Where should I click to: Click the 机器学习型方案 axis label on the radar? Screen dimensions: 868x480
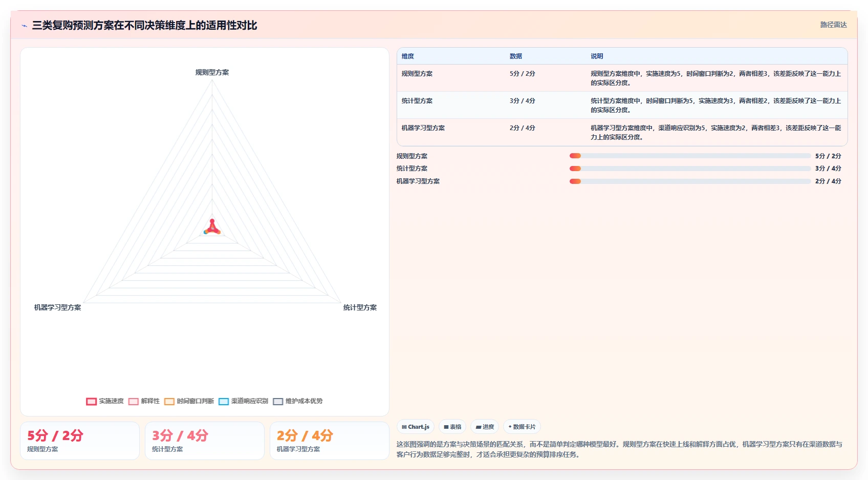point(57,307)
